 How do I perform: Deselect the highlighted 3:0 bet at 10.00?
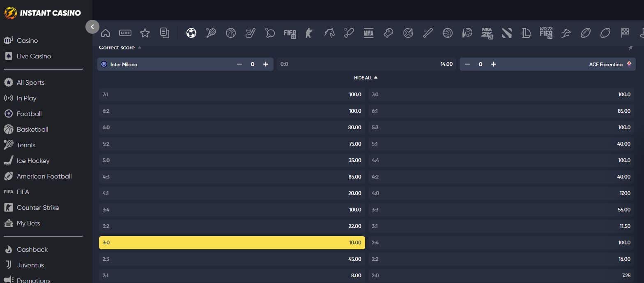tap(232, 243)
